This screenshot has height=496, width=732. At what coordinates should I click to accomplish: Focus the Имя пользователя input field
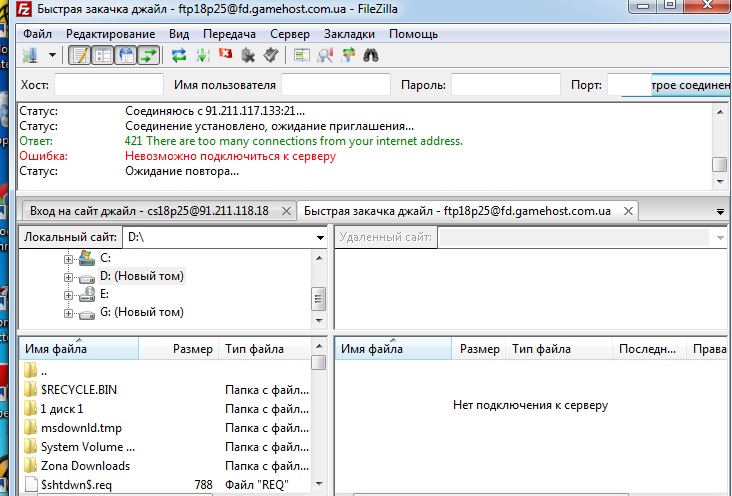(336, 85)
